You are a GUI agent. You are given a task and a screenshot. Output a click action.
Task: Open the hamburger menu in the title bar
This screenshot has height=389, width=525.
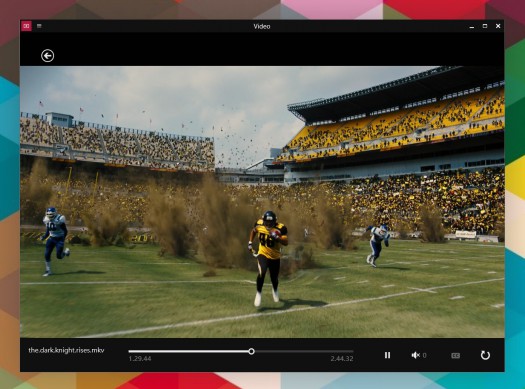coord(39,26)
